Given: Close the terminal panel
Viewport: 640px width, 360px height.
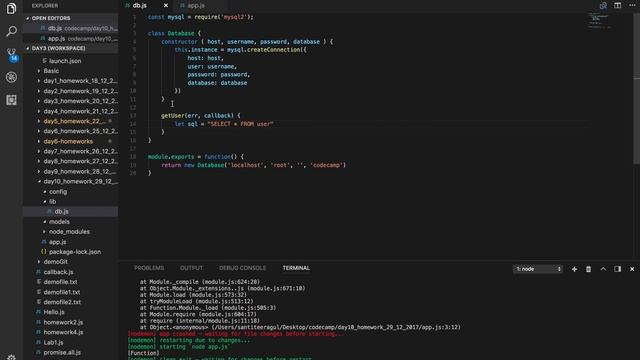Looking at the screenshot, I should point(632,269).
